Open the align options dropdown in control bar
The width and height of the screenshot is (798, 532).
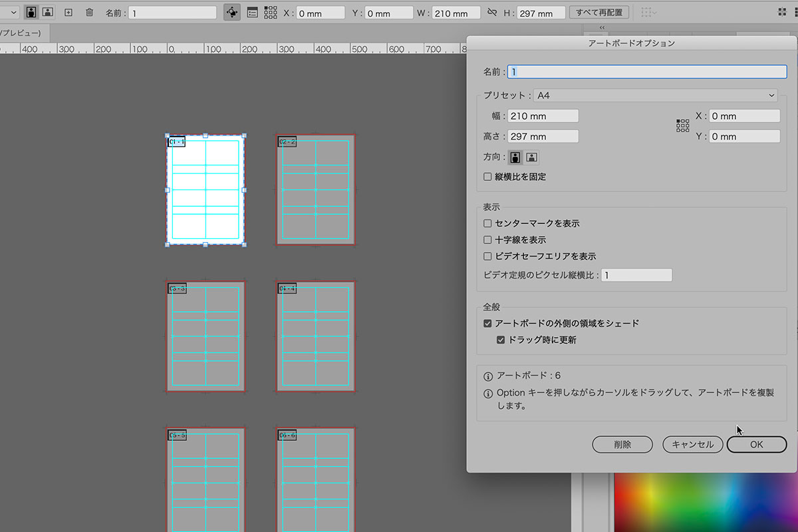pyautogui.click(x=648, y=13)
